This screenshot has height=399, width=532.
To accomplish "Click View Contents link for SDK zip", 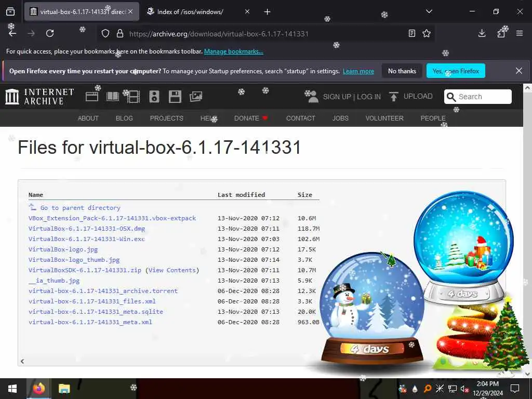I will tap(172, 270).
